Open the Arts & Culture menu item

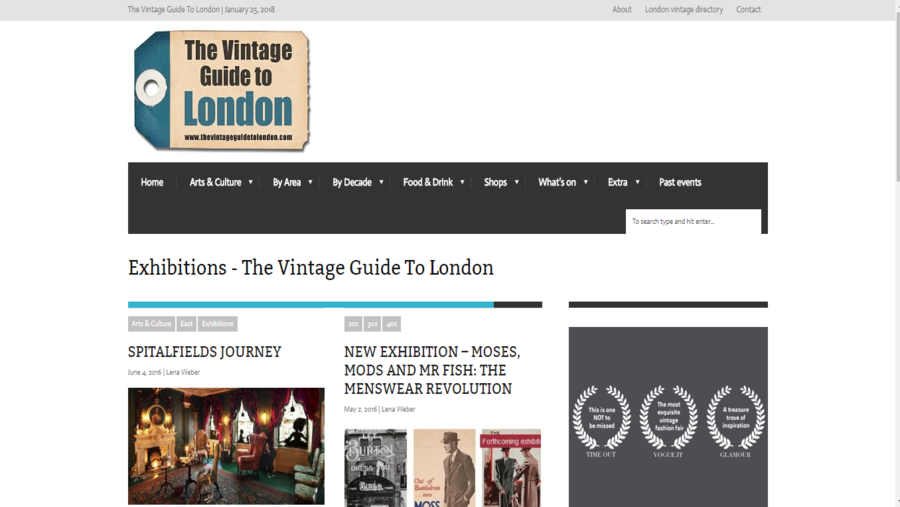215,182
